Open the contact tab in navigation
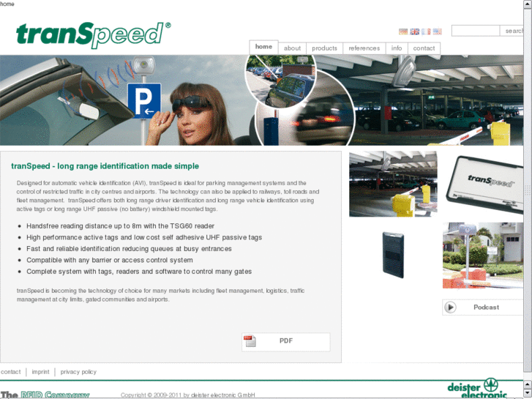Image resolution: width=532 pixels, height=399 pixels. click(424, 48)
